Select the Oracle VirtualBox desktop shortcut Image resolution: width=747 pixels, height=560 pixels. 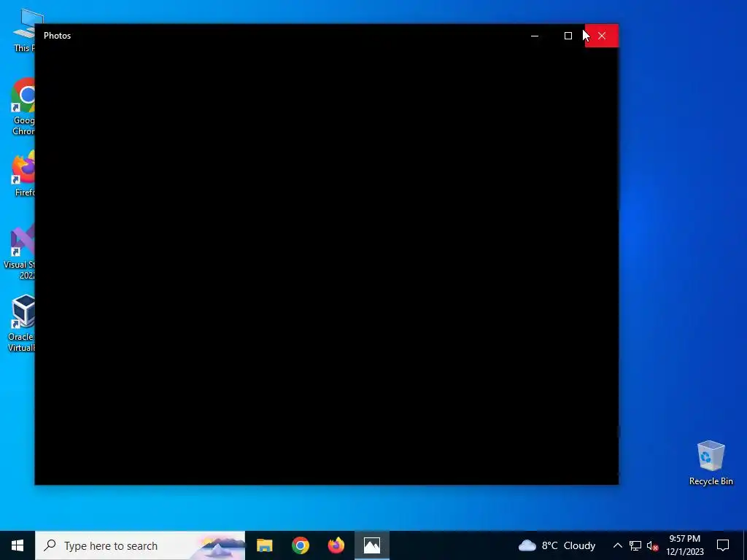pos(21,324)
